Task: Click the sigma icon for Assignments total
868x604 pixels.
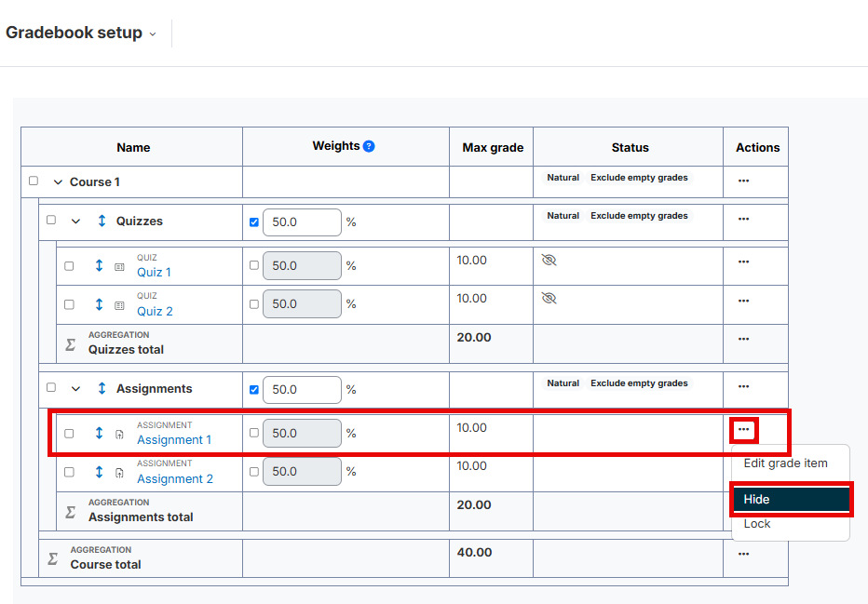Action: 70,512
